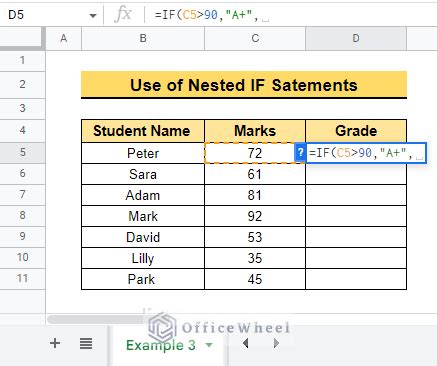Open the Example 3 tab dropdown arrow
Image resolution: width=437 pixels, height=366 pixels.
click(209, 345)
